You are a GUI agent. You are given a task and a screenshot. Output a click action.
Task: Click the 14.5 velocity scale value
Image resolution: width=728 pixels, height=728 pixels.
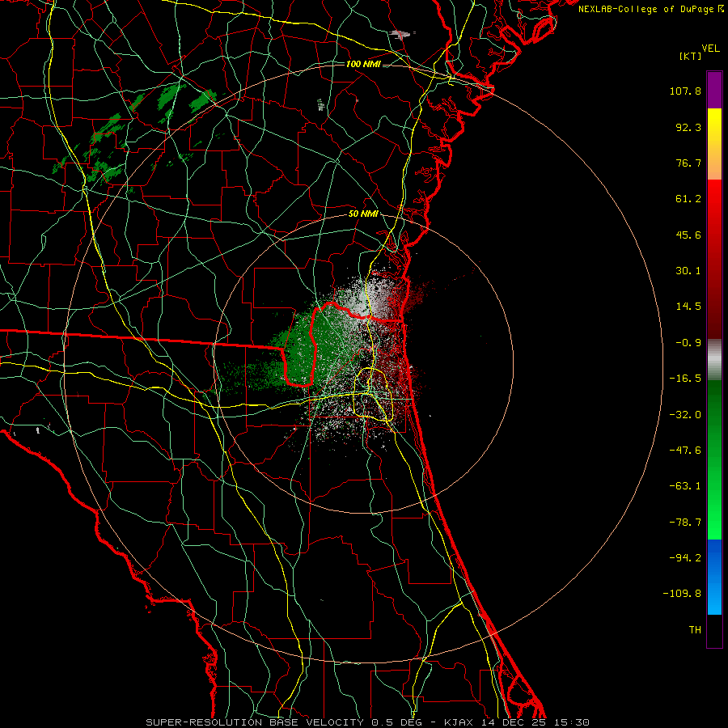[x=688, y=307]
